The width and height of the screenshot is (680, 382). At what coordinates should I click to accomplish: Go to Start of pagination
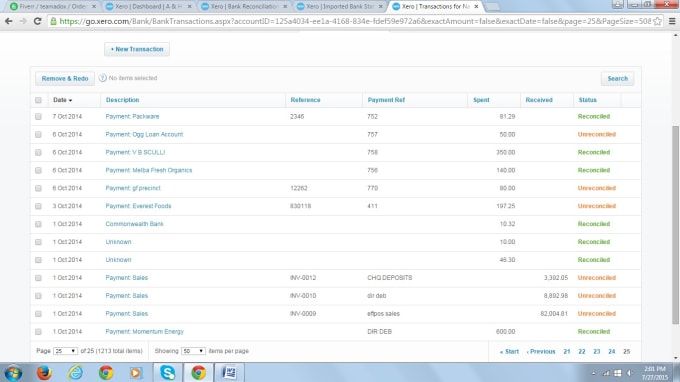click(x=509, y=352)
